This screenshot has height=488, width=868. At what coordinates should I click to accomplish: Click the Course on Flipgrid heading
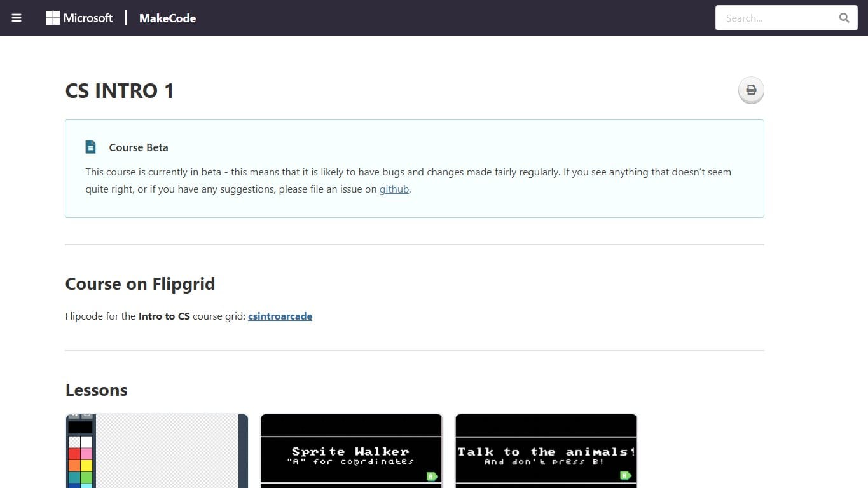click(140, 283)
